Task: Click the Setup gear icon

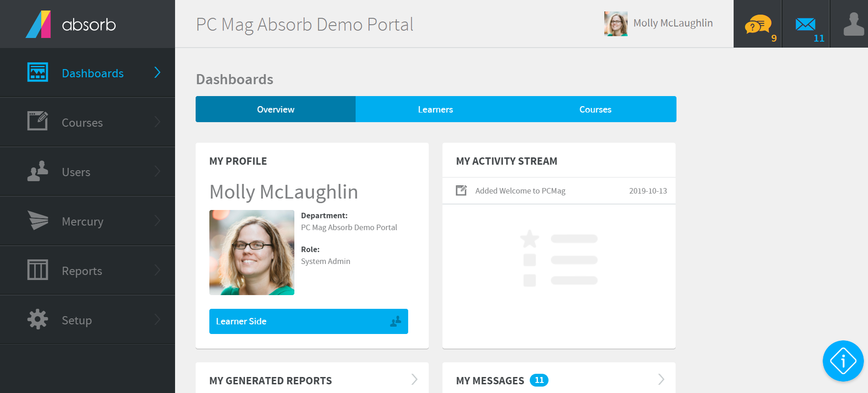Action: click(x=37, y=319)
